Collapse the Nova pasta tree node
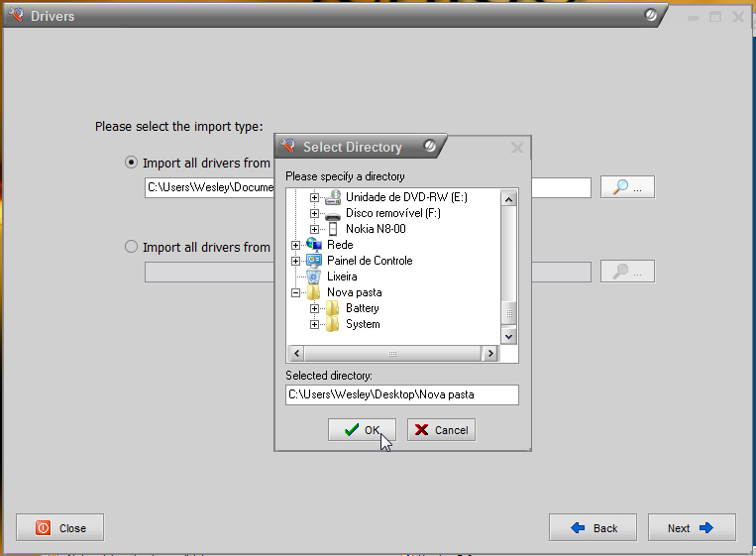Screen dimensions: 756x556 click(295, 292)
